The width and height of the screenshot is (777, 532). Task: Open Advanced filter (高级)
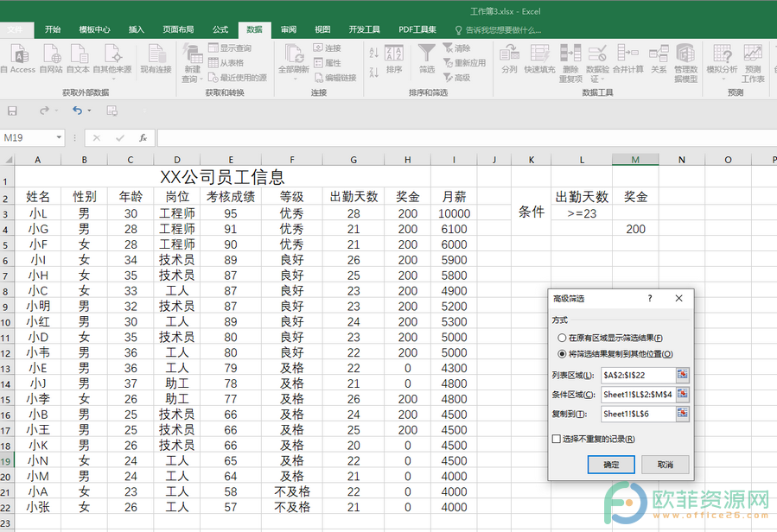point(456,78)
